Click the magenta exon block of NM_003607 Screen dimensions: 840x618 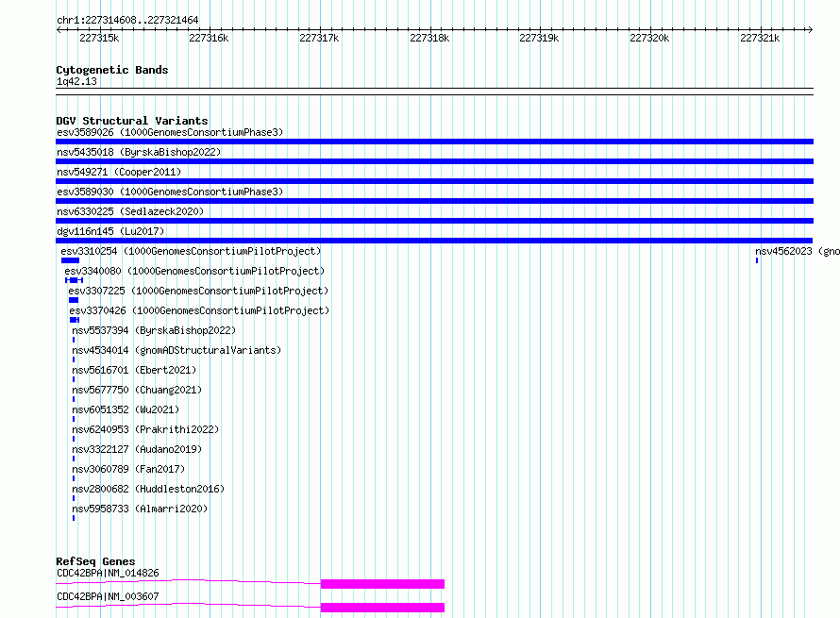tap(382, 608)
